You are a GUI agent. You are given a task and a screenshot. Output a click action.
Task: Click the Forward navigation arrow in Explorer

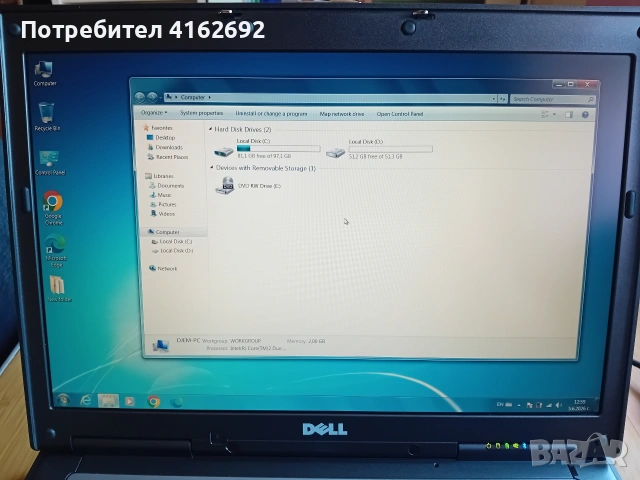[152, 97]
